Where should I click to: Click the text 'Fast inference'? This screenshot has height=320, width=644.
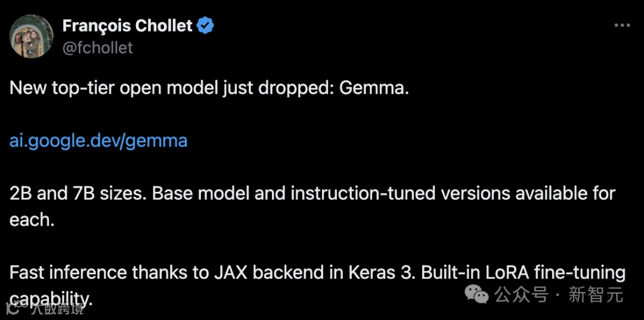68,273
